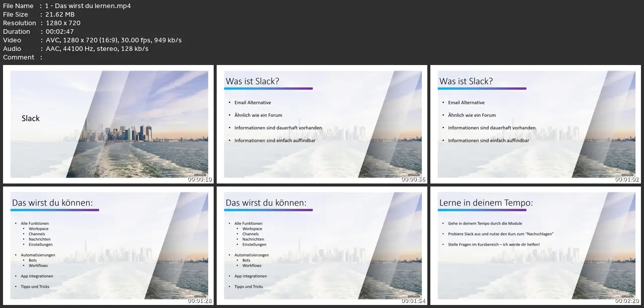Viewport: 644px width, 308px height.
Task: Click the Duration value 00:02:47
Action: (60, 32)
